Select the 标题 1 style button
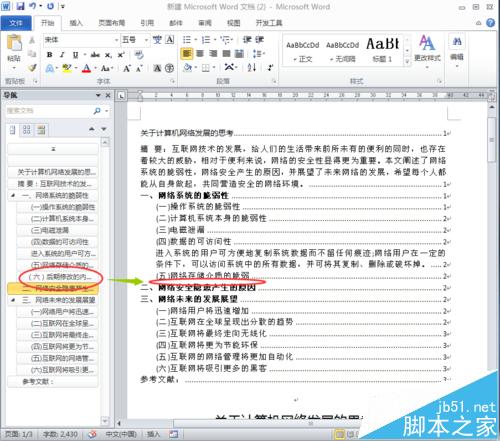This screenshot has height=441, width=500. point(382,50)
